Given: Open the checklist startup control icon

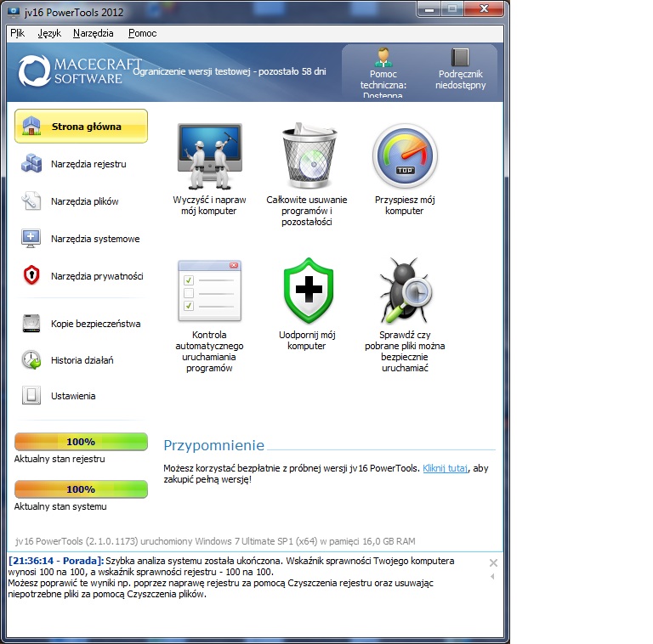Looking at the screenshot, I should (x=209, y=291).
